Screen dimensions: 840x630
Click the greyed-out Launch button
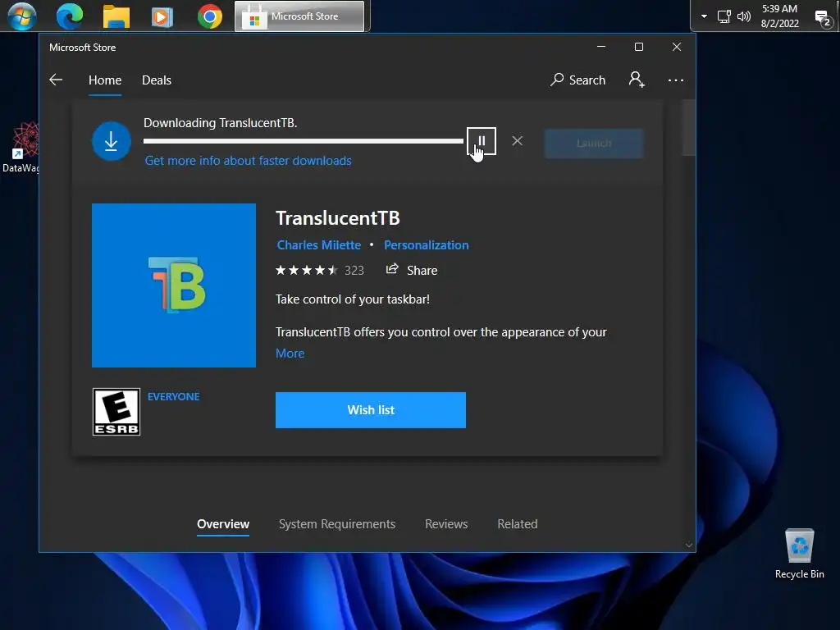click(594, 143)
